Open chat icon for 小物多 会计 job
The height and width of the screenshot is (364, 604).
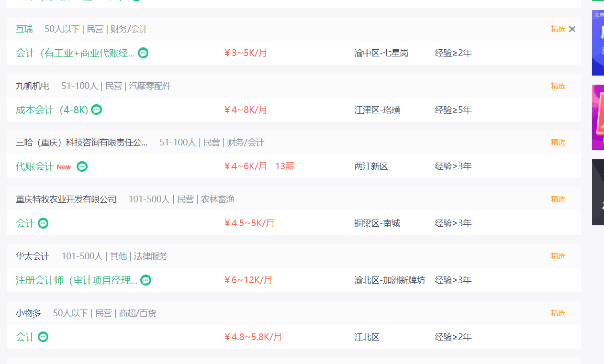(43, 337)
